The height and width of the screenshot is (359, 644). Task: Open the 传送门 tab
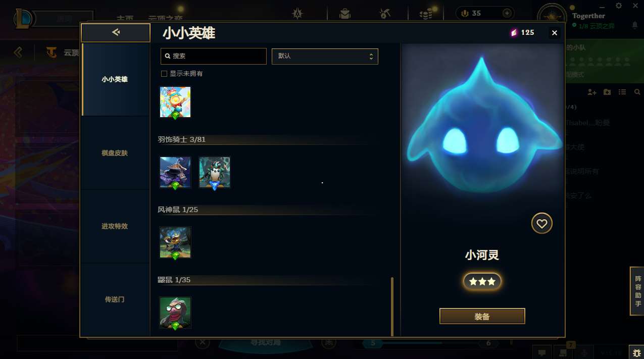coord(115,299)
